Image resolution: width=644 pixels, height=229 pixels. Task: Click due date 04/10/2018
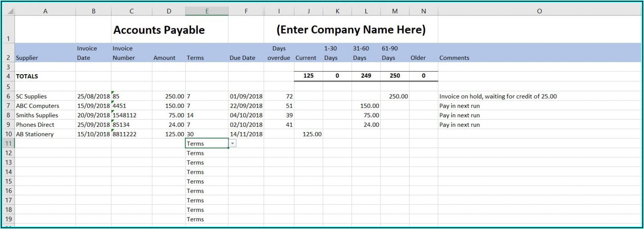tap(246, 115)
